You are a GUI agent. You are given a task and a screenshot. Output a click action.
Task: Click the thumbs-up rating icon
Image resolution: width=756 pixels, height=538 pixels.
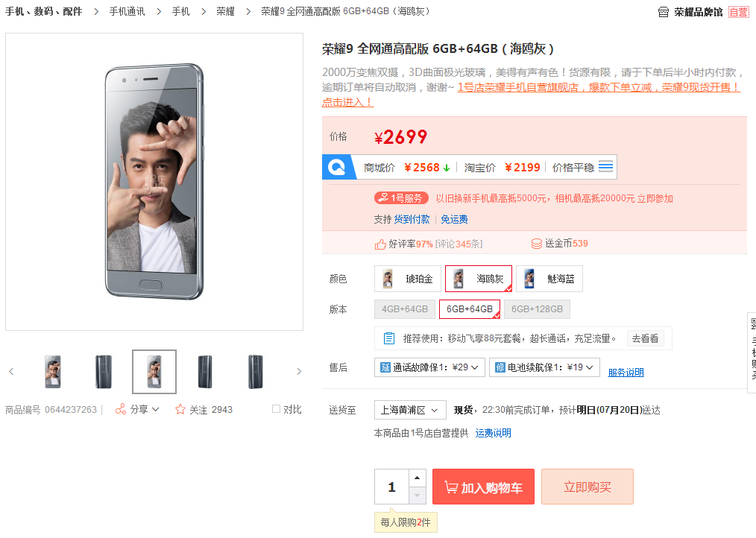pos(380,244)
